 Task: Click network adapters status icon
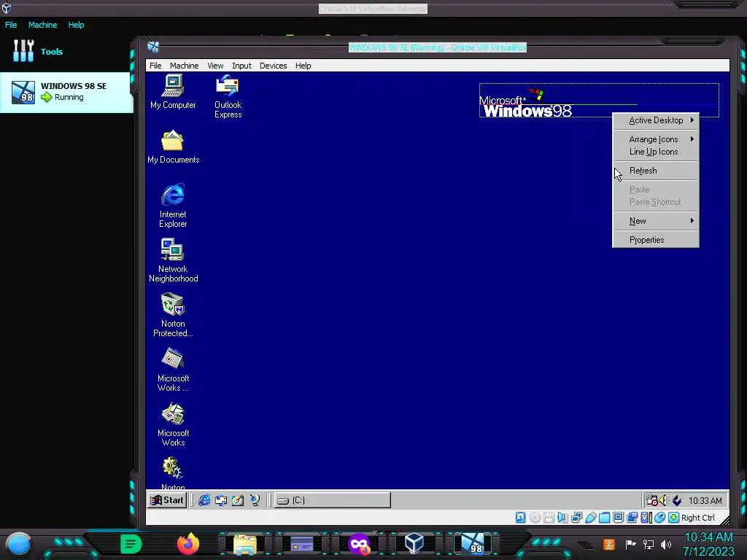pos(576,518)
